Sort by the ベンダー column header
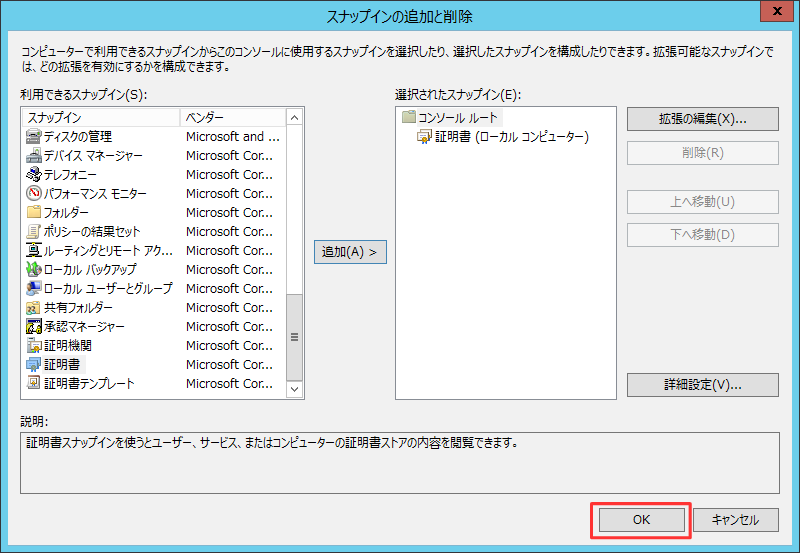The height and width of the screenshot is (553, 800). click(x=233, y=117)
